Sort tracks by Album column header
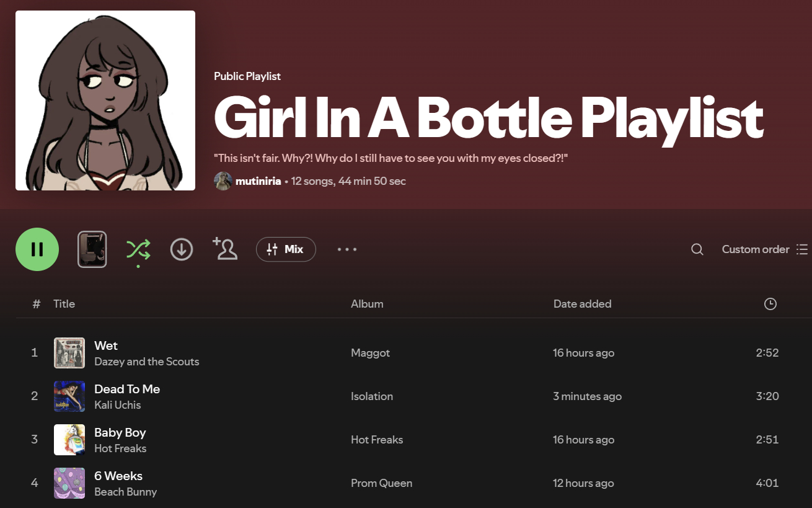Viewport: 812px width, 508px height. click(367, 304)
